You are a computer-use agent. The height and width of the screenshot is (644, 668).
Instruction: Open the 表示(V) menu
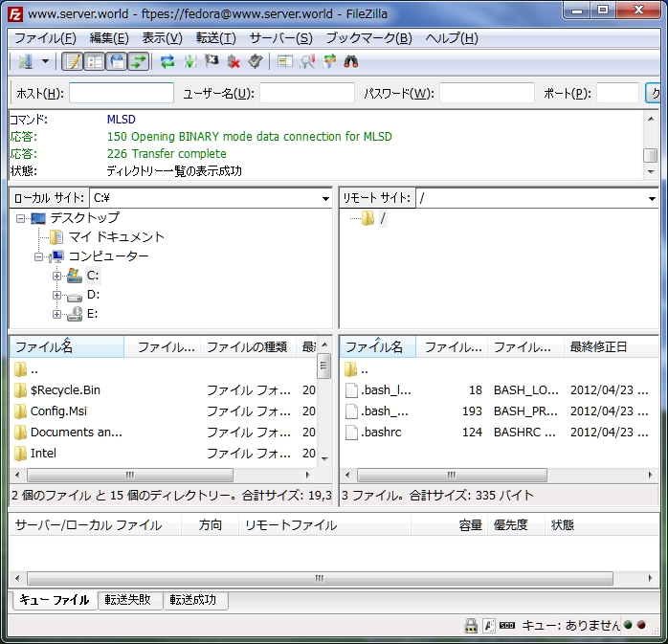[x=162, y=38]
